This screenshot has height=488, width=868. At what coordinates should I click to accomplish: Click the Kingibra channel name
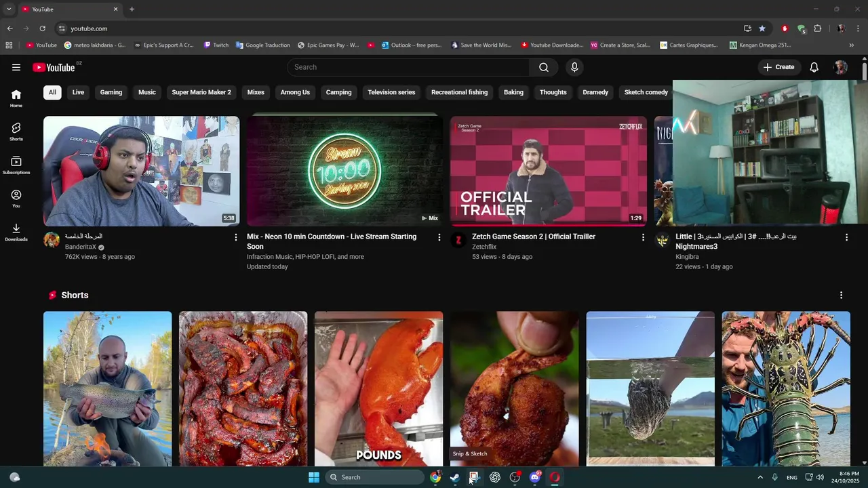click(x=687, y=257)
